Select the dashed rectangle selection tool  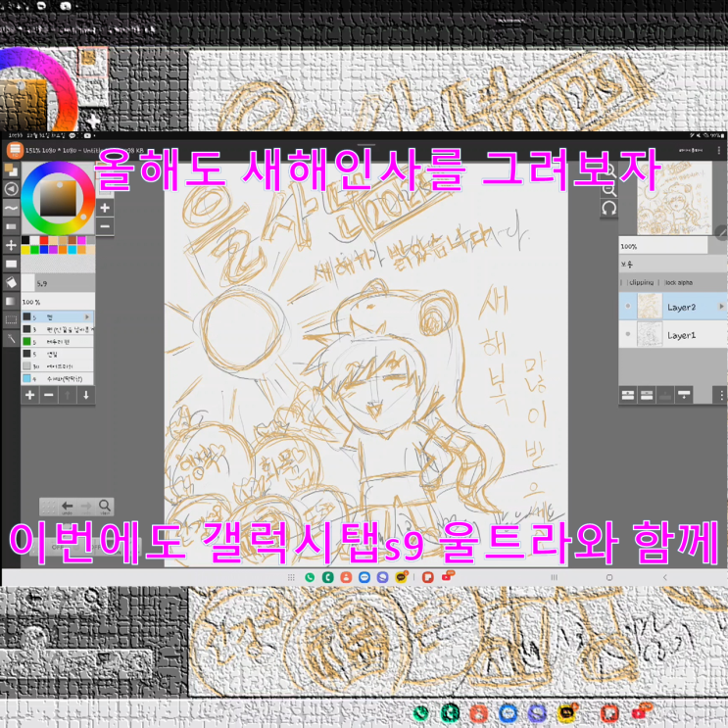11,319
